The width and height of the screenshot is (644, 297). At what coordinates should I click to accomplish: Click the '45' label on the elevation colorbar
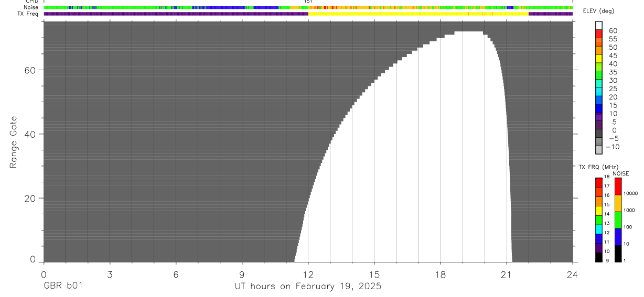coord(614,56)
